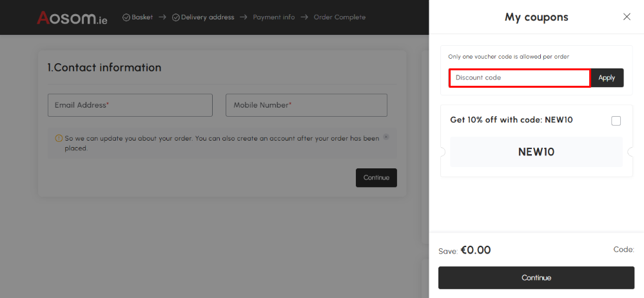
Task: Click the Discount code input field
Action: pos(520,77)
